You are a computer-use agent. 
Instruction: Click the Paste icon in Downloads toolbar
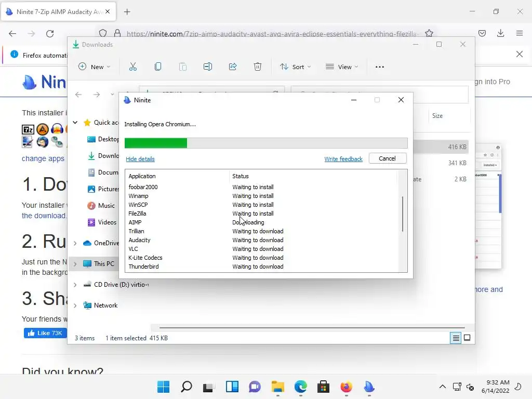click(183, 67)
